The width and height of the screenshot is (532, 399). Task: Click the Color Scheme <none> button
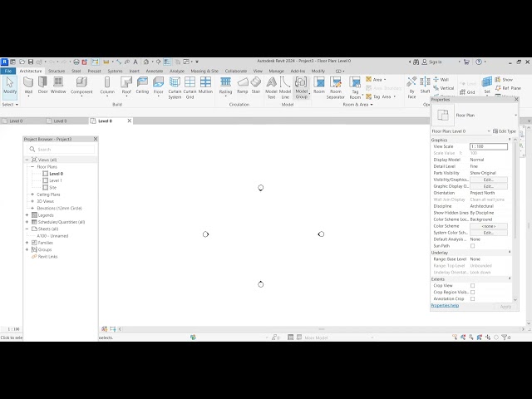tap(489, 226)
